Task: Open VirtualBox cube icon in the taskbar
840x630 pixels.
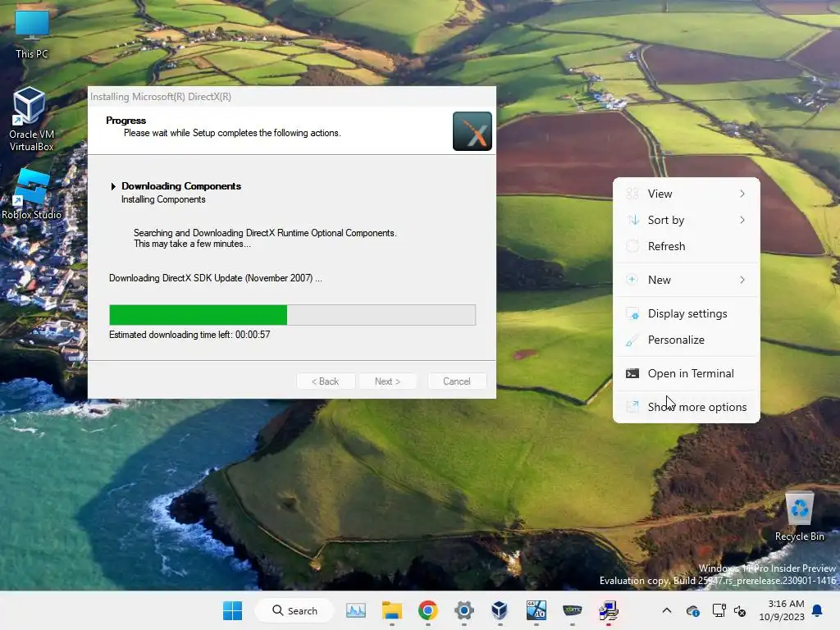Action: [x=500, y=610]
